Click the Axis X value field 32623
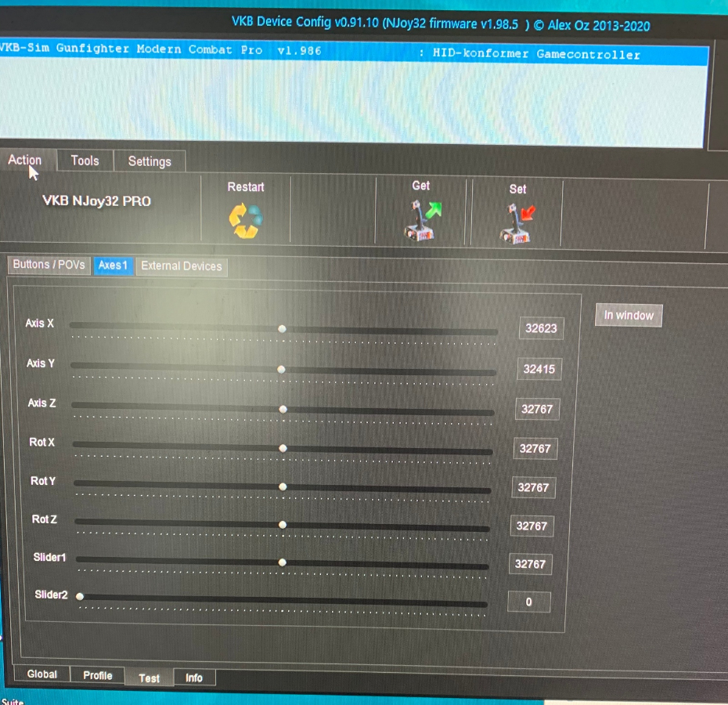 coord(541,328)
